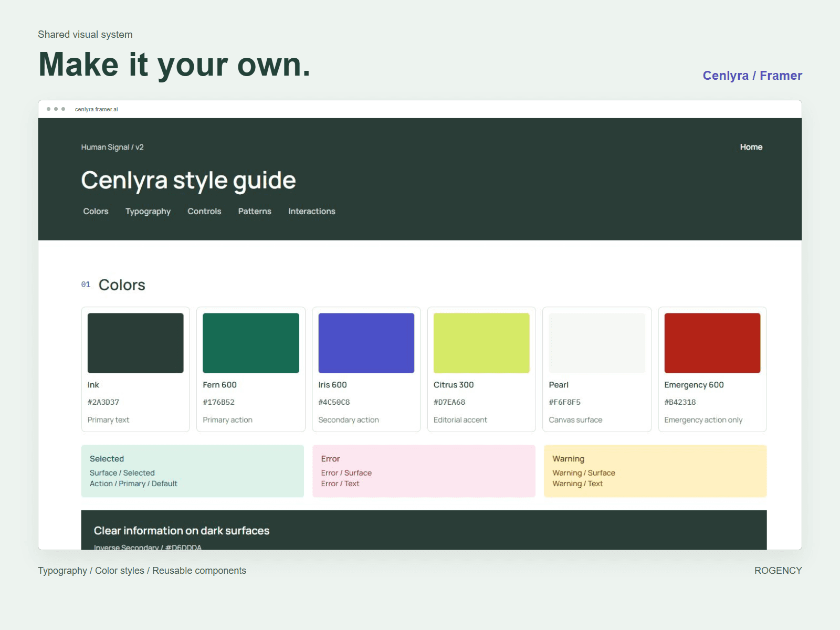Jump to the Patterns nav item
The height and width of the screenshot is (630, 840).
(x=255, y=211)
